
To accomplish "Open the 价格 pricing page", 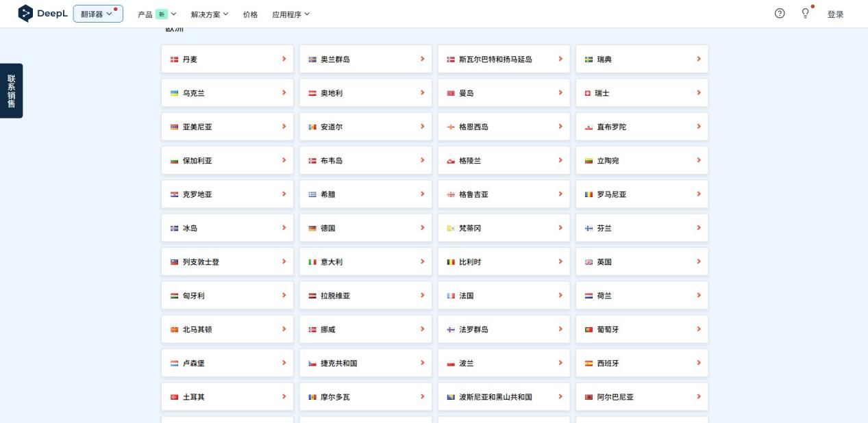I will tap(250, 14).
